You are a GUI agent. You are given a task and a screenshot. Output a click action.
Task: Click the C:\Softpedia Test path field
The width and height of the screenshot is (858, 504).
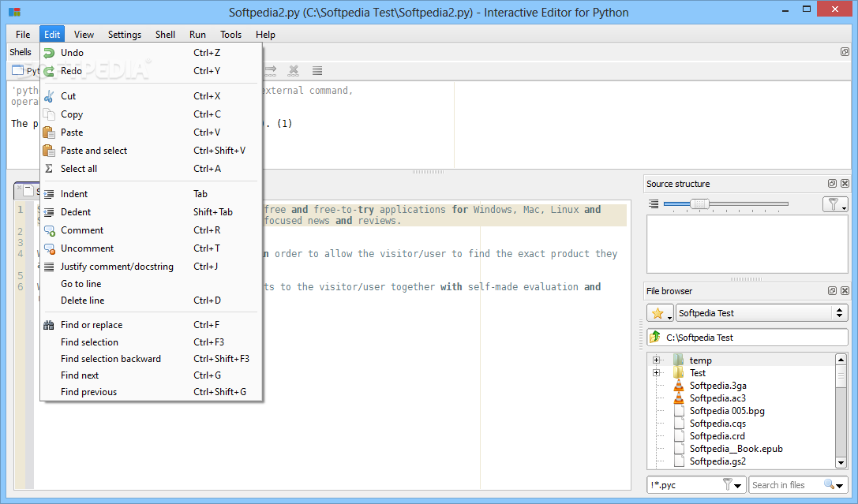click(747, 338)
